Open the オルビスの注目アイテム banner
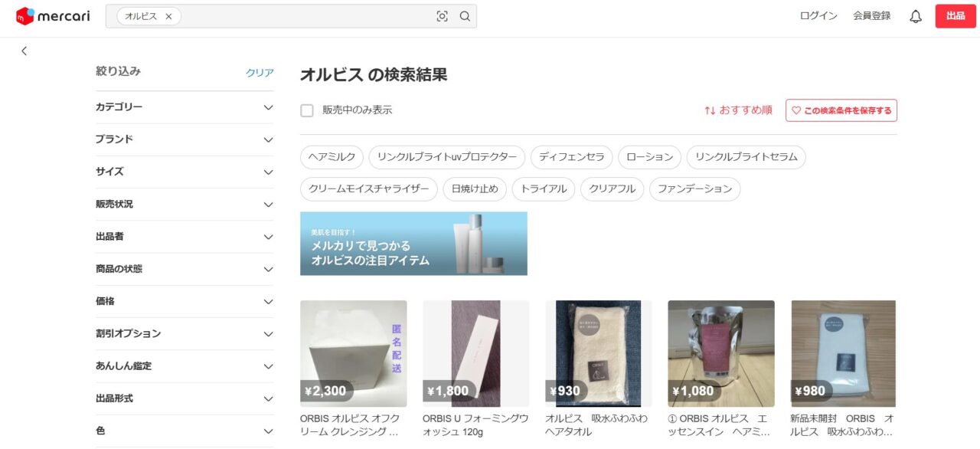The image size is (980, 449). tap(413, 244)
